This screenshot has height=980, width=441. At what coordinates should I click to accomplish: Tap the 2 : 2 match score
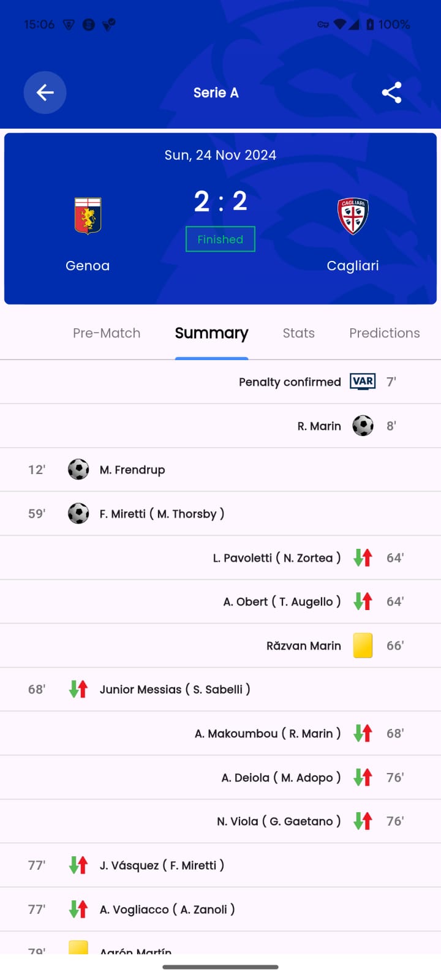pos(220,201)
